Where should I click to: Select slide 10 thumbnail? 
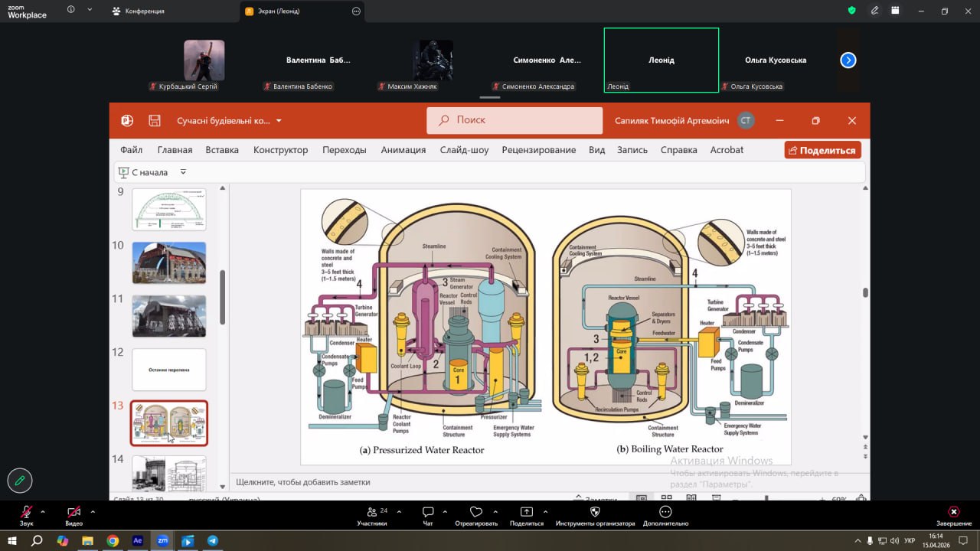pyautogui.click(x=169, y=262)
